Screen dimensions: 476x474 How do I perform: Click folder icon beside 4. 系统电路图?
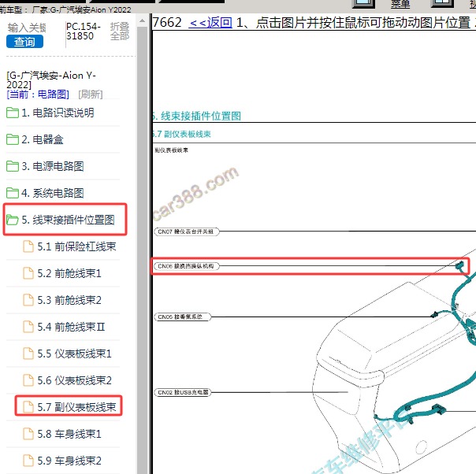pos(13,193)
